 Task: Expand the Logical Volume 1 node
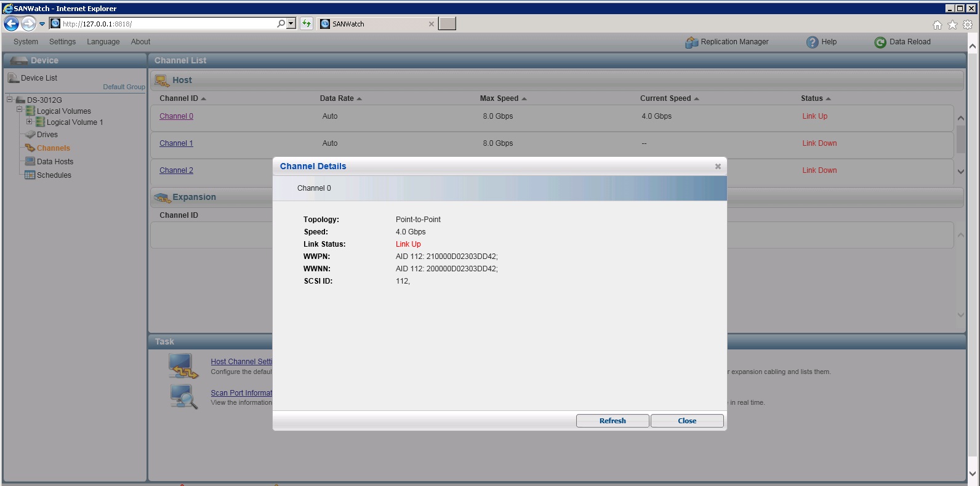[29, 121]
